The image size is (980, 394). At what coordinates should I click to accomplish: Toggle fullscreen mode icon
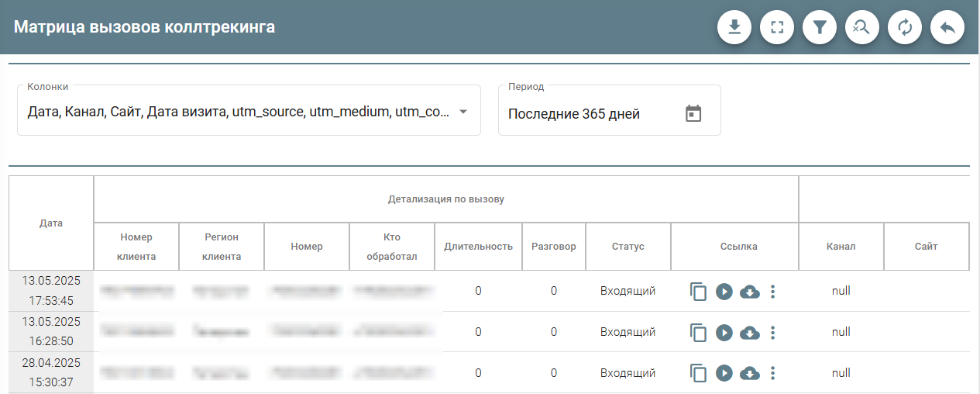pyautogui.click(x=777, y=28)
